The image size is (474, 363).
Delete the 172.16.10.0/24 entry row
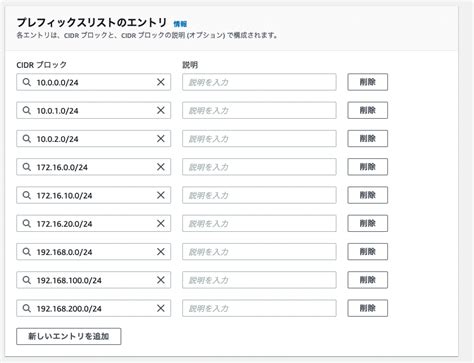[x=368, y=195]
